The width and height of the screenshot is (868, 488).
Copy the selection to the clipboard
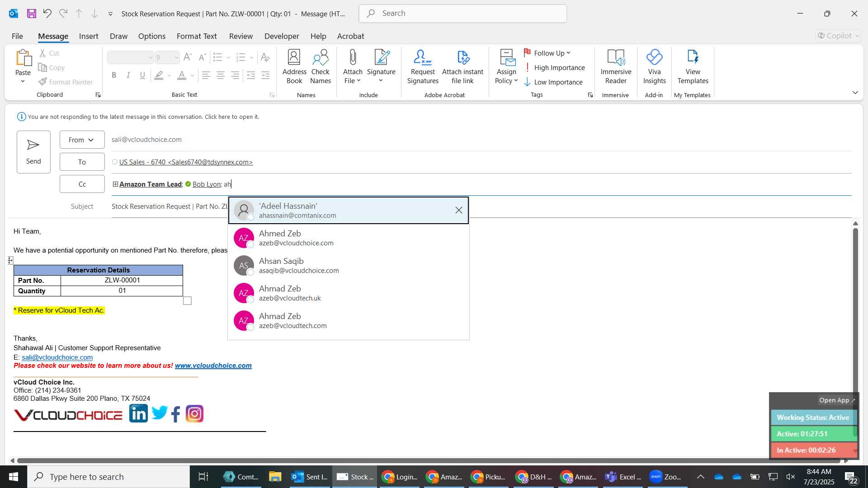pos(52,68)
